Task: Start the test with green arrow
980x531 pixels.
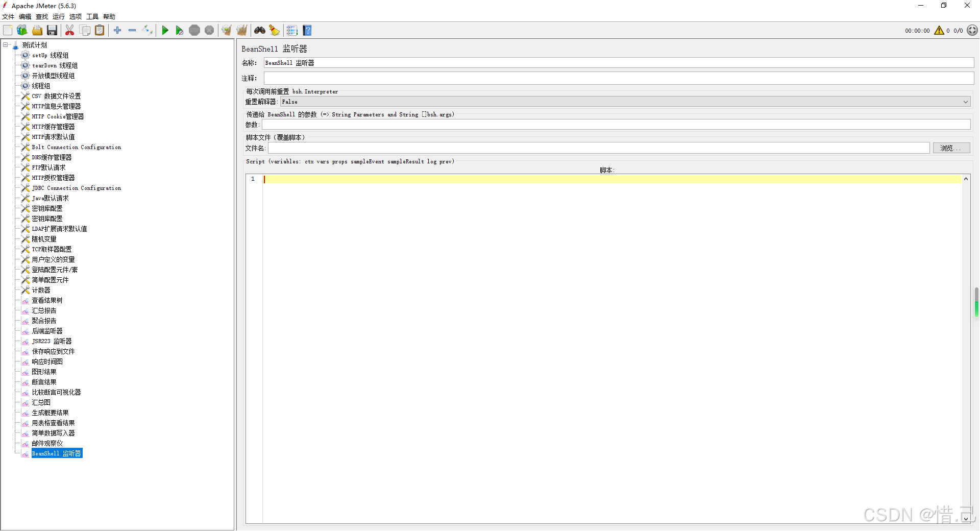Action: pos(165,31)
